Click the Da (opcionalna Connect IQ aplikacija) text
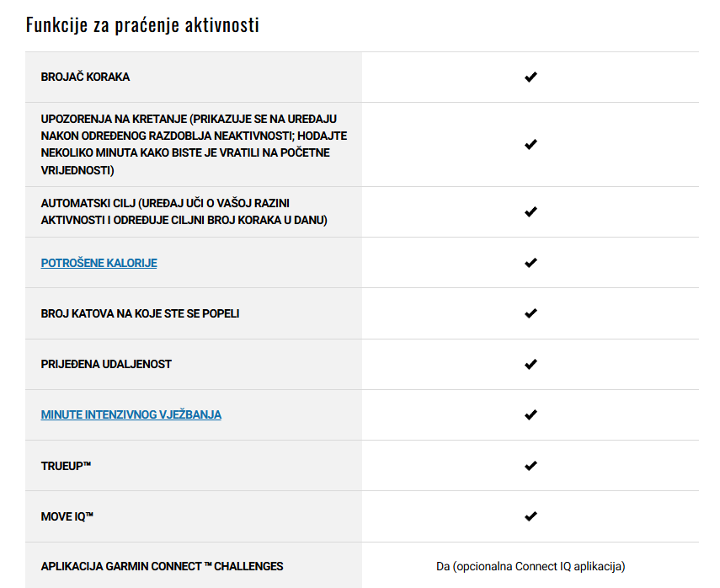The image size is (720, 588). click(x=531, y=566)
